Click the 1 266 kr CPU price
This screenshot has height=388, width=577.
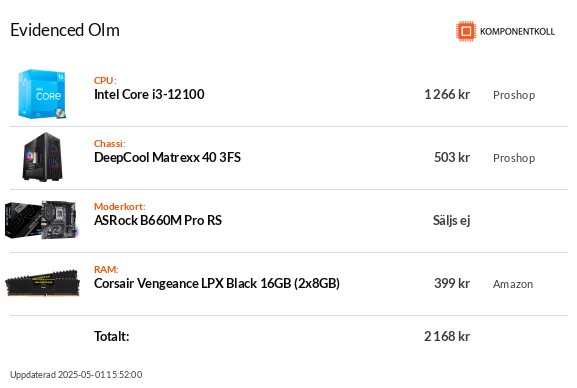click(x=447, y=94)
